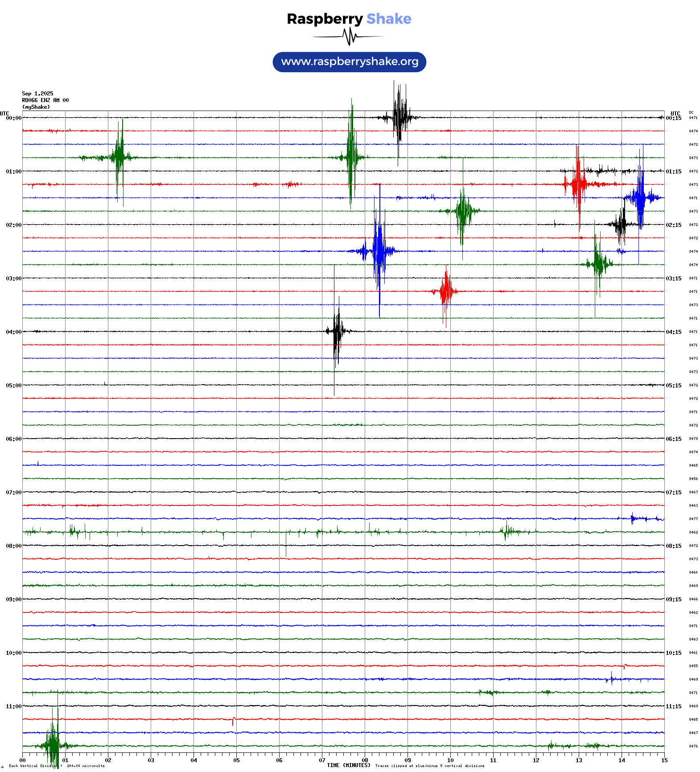Click the www.raspberryshake.org link button
Image resolution: width=700 pixels, height=772 pixels.
(349, 62)
